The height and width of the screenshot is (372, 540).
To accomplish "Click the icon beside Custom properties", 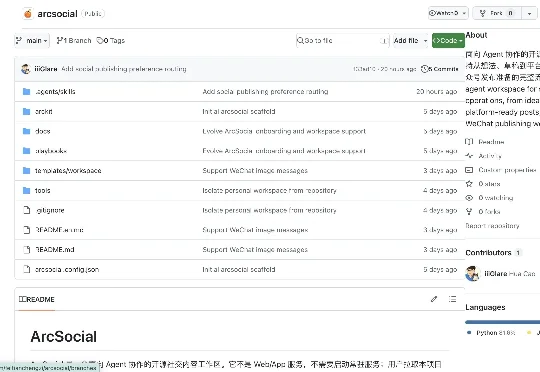I will point(469,170).
